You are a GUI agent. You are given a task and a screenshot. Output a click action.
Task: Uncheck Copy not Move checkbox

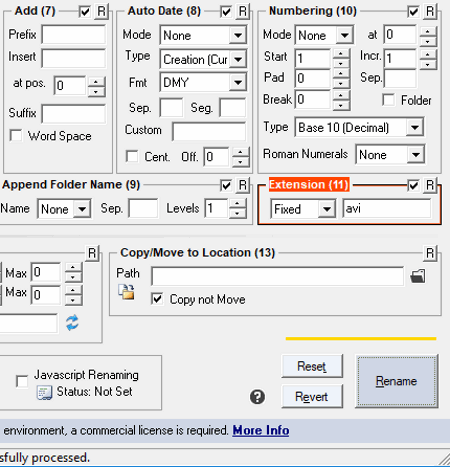[x=157, y=299]
